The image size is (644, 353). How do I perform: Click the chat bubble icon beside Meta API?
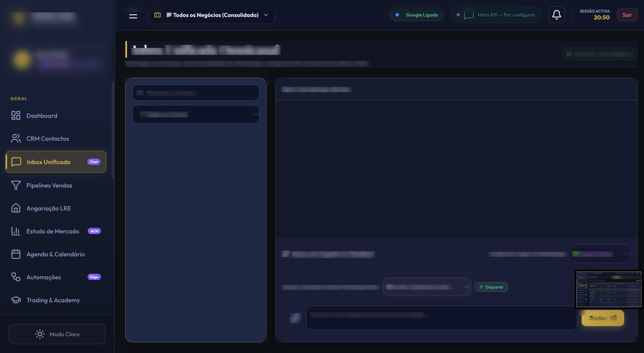click(x=468, y=15)
